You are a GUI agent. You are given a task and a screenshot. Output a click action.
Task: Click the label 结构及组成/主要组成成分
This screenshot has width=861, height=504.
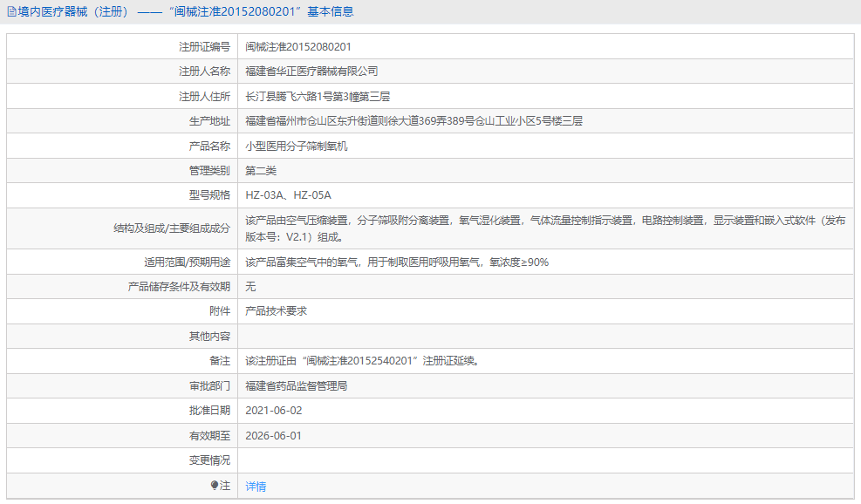tap(172, 228)
